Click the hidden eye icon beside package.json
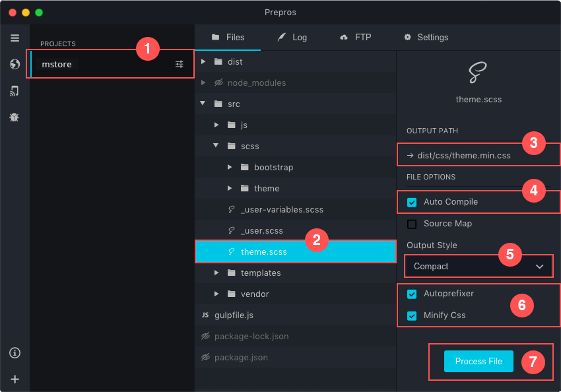Screen dimensions: 561x392 [x=205, y=357]
